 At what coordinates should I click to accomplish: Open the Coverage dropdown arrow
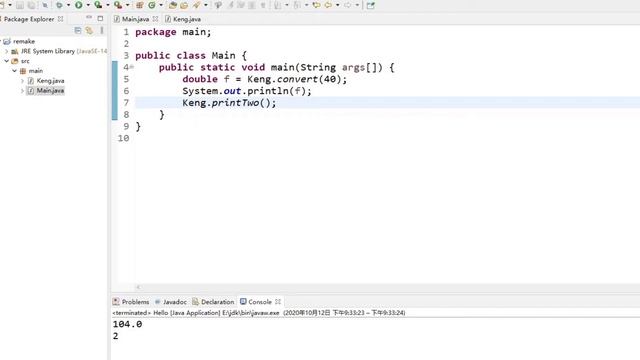point(108,5)
